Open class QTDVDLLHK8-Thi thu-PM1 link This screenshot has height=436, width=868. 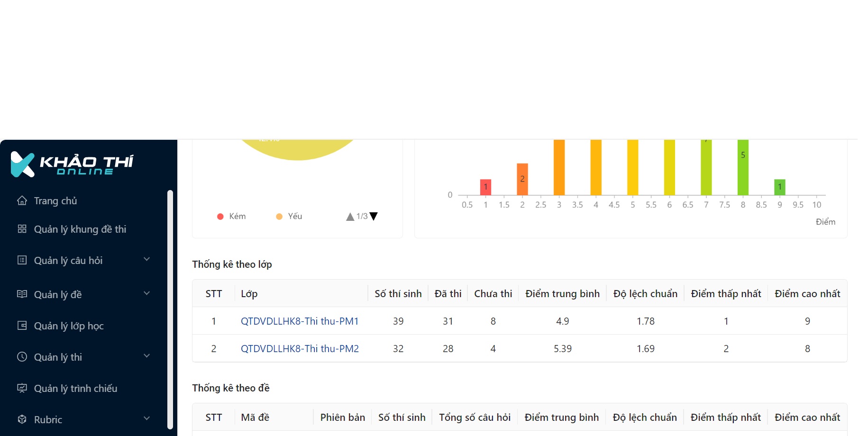[x=300, y=321]
